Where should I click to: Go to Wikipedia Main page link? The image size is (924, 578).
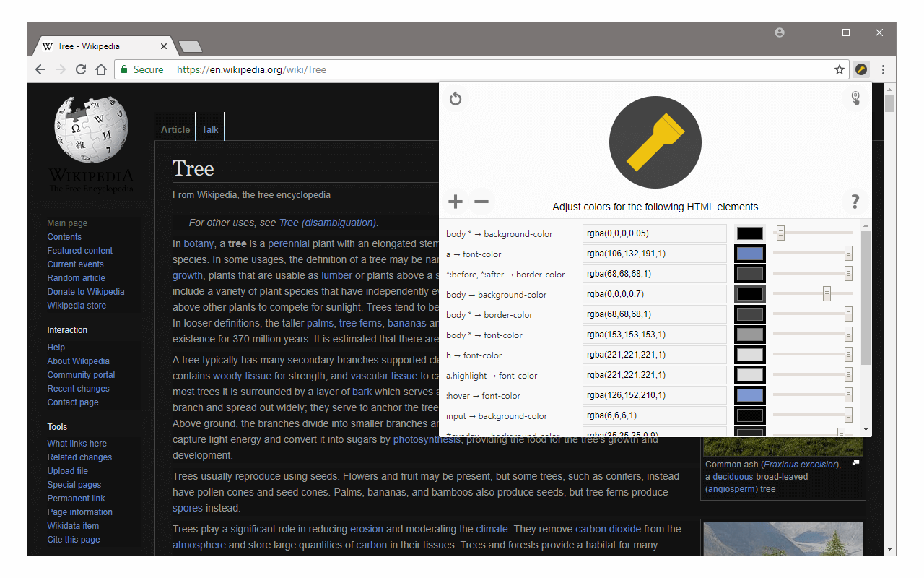coord(67,223)
